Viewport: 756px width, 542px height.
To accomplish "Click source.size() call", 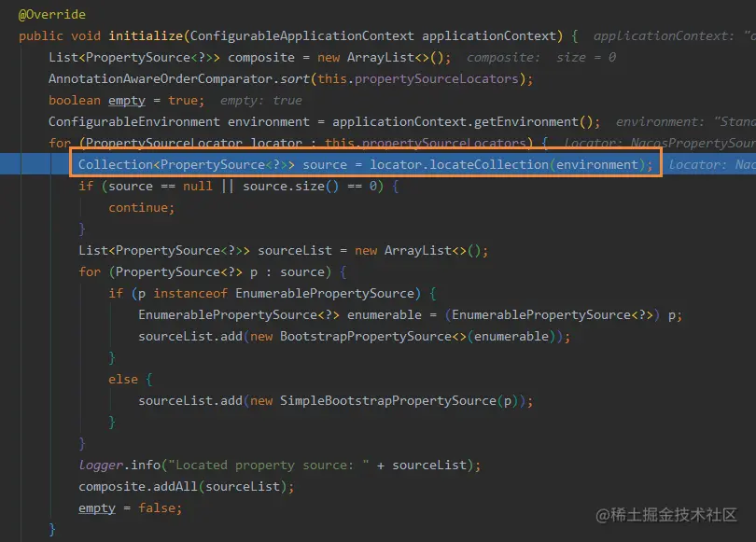I will (290, 187).
